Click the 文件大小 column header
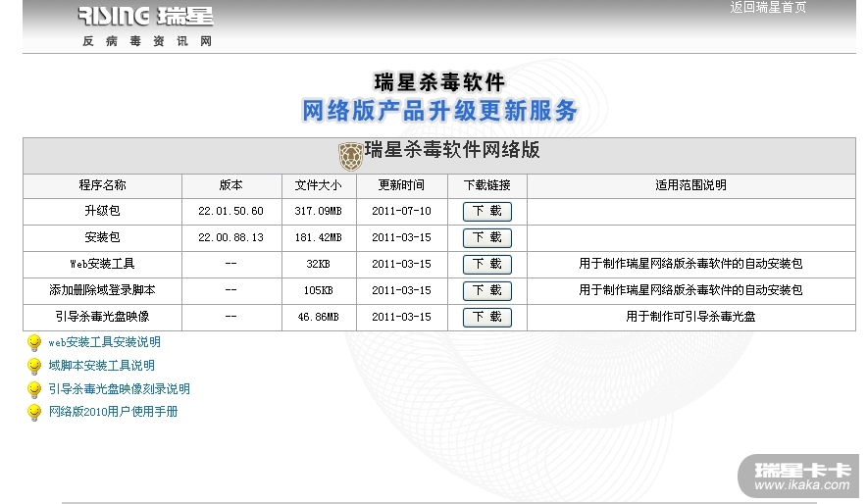 point(319,185)
